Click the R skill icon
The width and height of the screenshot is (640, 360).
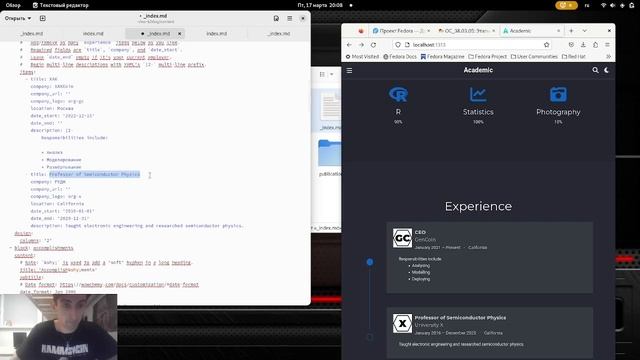coord(398,94)
